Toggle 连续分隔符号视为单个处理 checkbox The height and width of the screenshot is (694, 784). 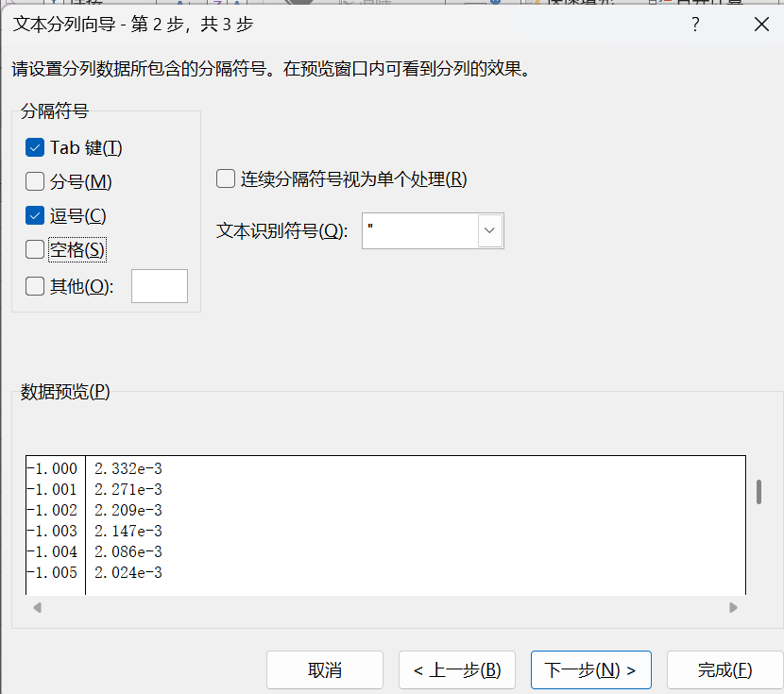tap(226, 178)
